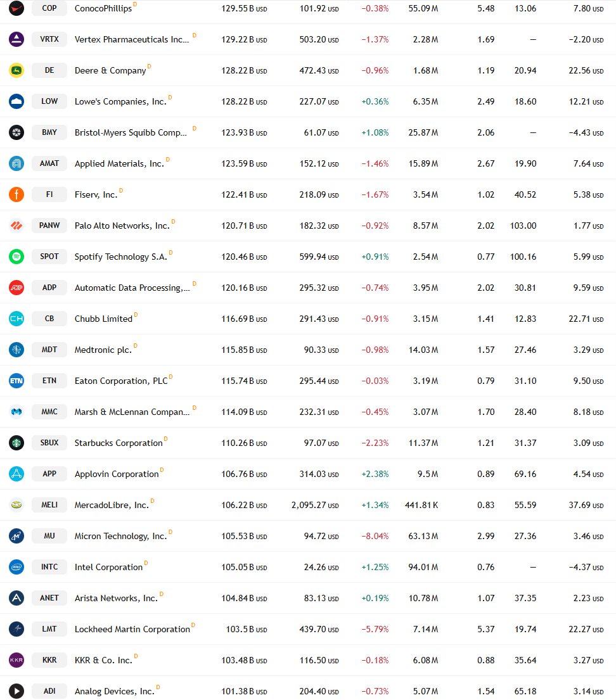Screen dimensions: 616x700
Task: Click the Lockheed Martin logo icon
Action: tap(16, 628)
